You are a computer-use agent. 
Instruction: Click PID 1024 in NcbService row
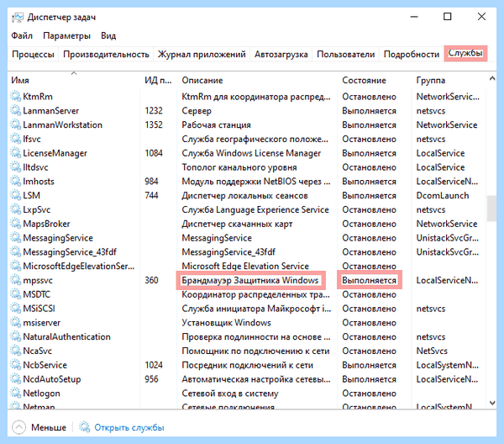154,365
